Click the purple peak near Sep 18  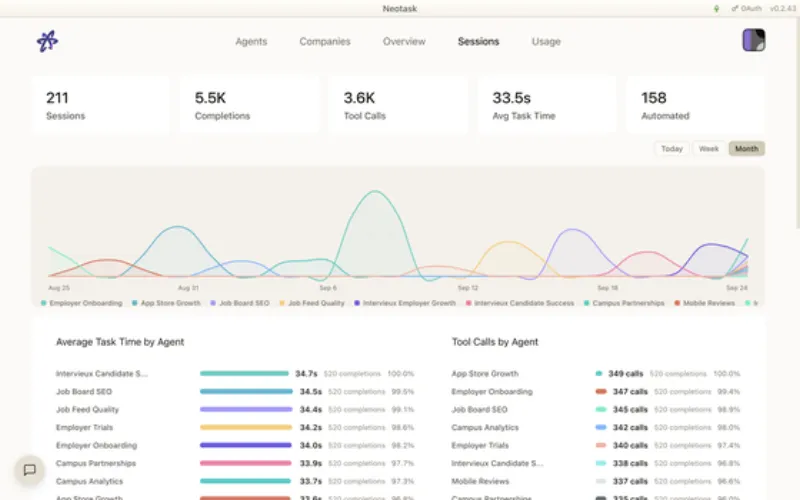coord(572,230)
